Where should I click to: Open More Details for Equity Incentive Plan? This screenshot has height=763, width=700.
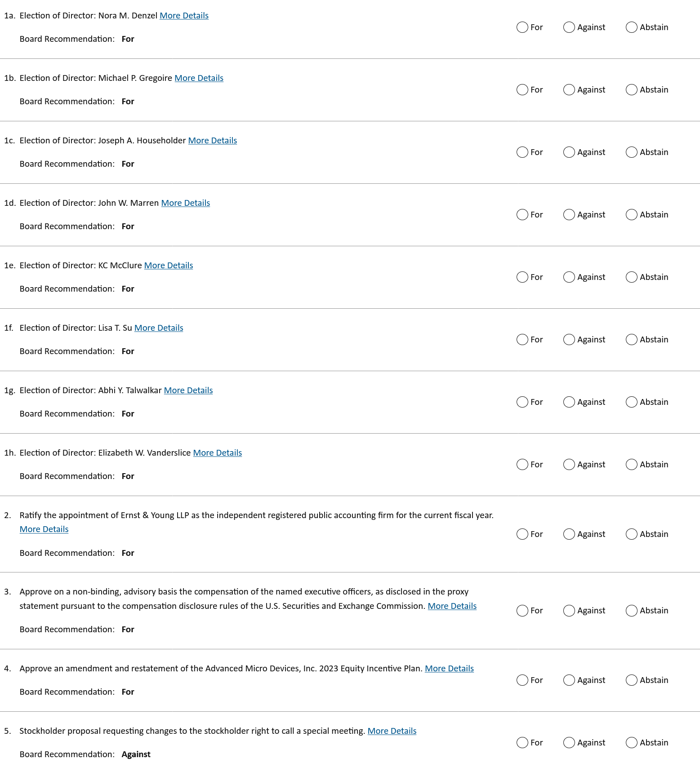(x=449, y=669)
